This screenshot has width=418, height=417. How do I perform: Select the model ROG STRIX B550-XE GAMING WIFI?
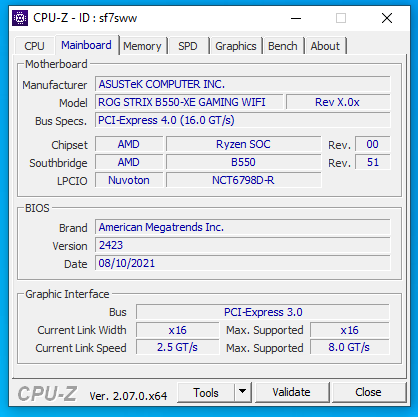tap(189, 102)
